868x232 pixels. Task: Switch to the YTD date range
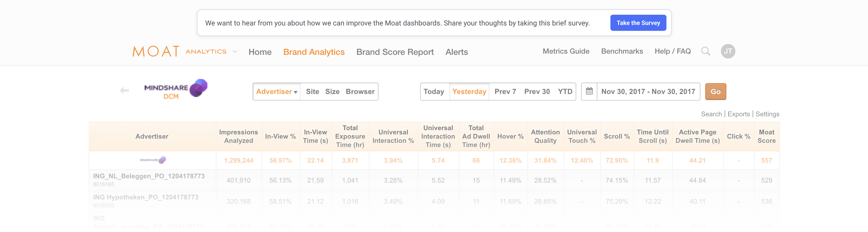point(565,92)
